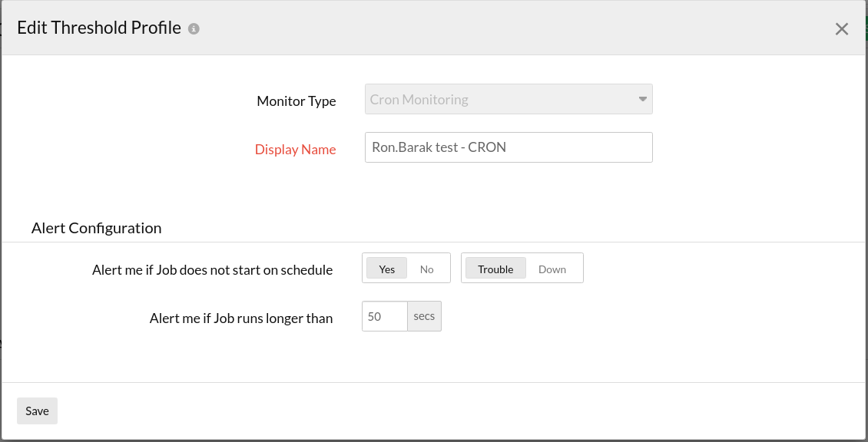Set alert severity to Trouble
Viewport: 868px width, 442px height.
pos(495,269)
